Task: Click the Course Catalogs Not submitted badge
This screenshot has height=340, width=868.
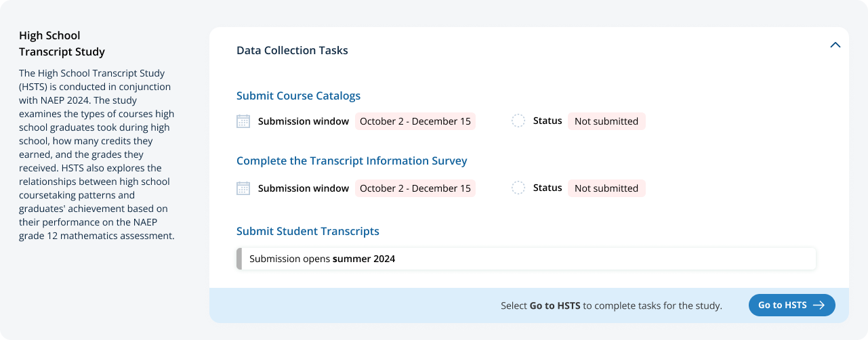Action: pos(606,121)
